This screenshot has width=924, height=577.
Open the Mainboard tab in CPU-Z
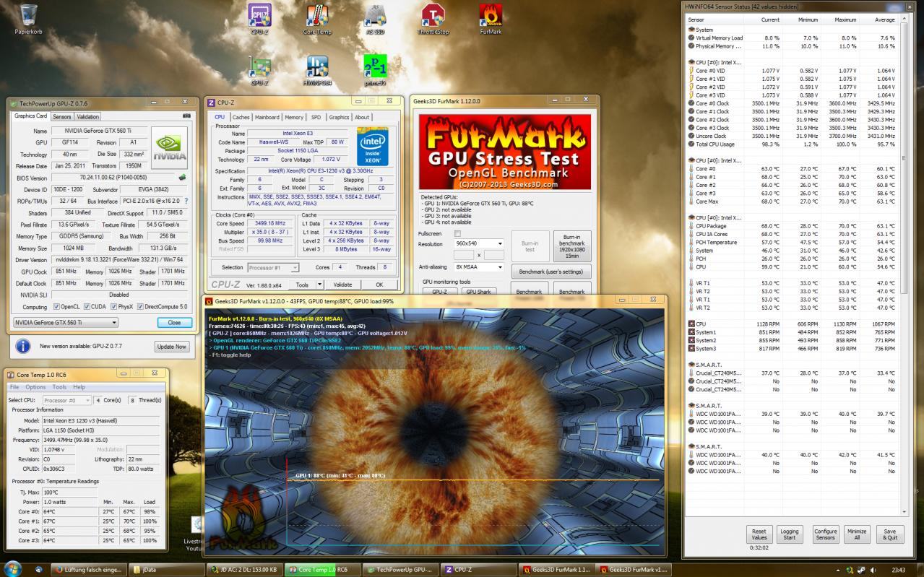[x=267, y=117]
